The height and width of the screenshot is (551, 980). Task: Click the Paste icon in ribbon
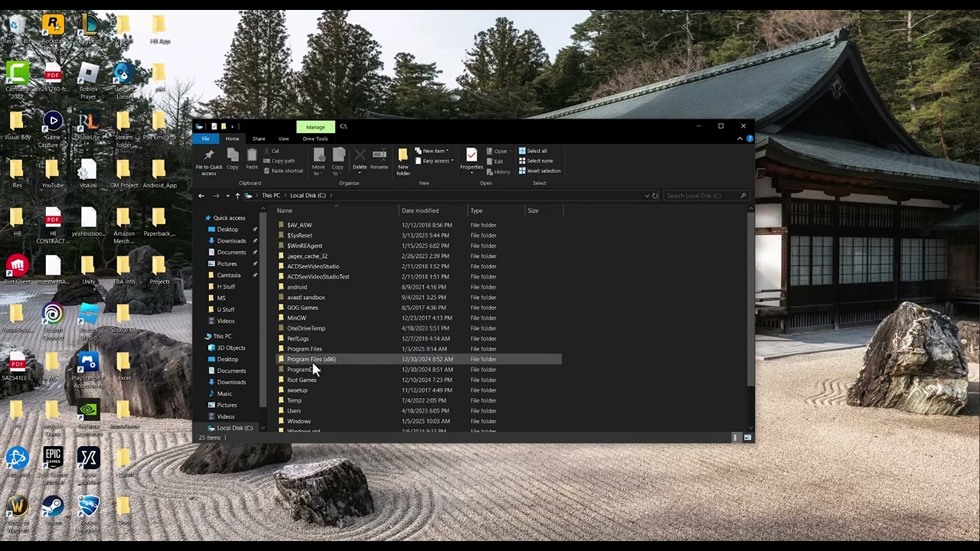click(251, 159)
